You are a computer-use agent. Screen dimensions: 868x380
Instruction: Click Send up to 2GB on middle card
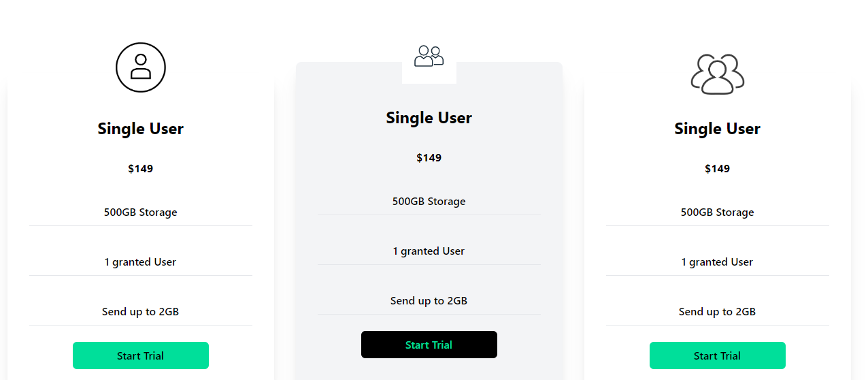click(x=429, y=301)
